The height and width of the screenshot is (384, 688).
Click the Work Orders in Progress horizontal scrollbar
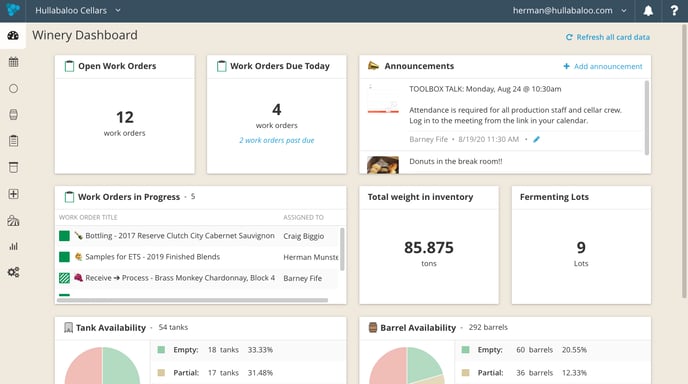pyautogui.click(x=193, y=300)
